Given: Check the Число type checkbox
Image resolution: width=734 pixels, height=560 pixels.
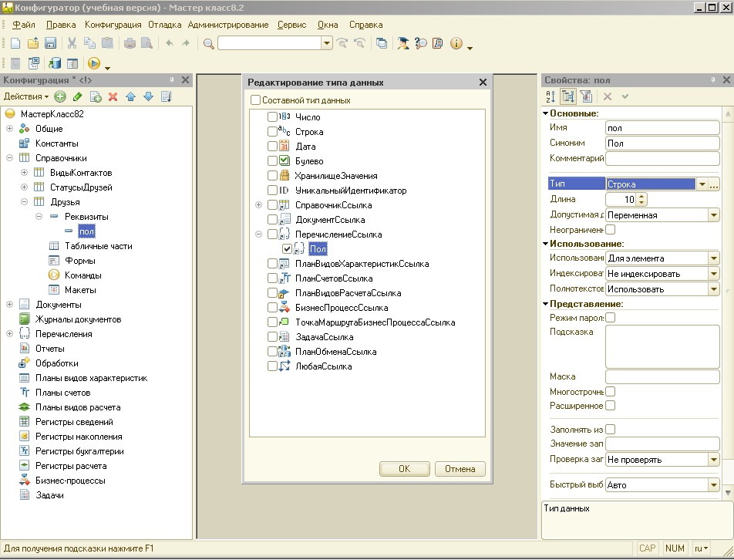Looking at the screenshot, I should click(x=272, y=117).
